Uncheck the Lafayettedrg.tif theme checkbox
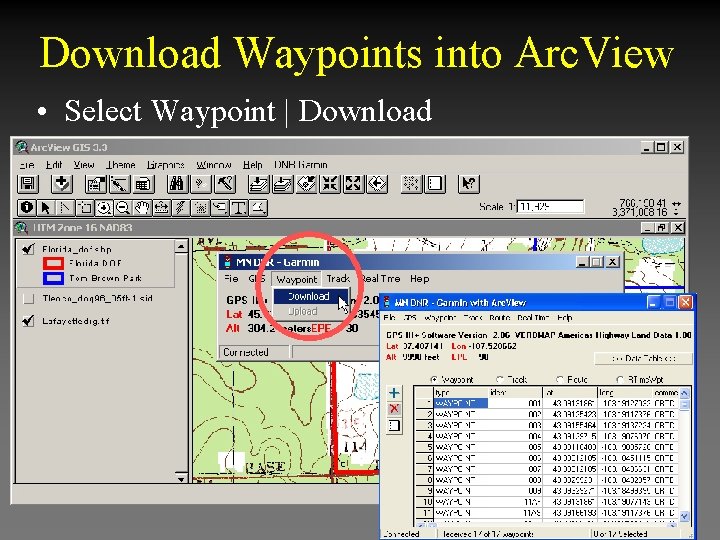The height and width of the screenshot is (540, 720). tap(28, 321)
